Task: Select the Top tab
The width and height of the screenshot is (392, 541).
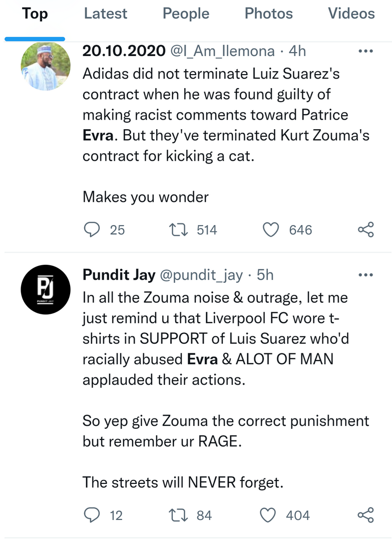Action: (35, 14)
